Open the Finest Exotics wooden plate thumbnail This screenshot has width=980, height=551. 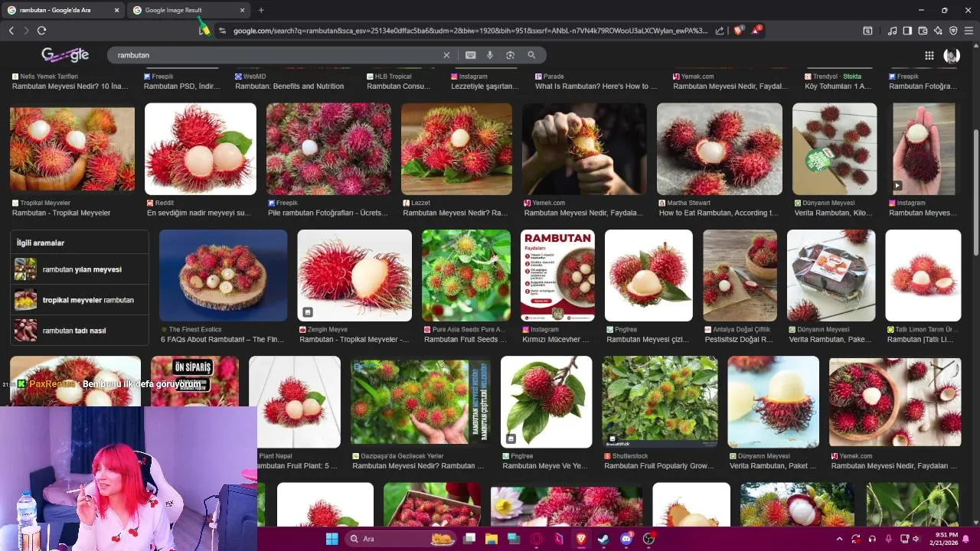click(223, 275)
